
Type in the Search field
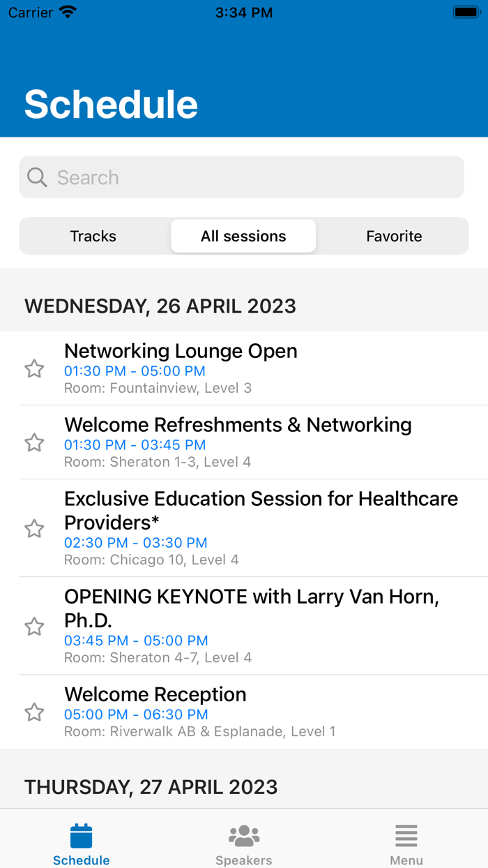pos(251,177)
